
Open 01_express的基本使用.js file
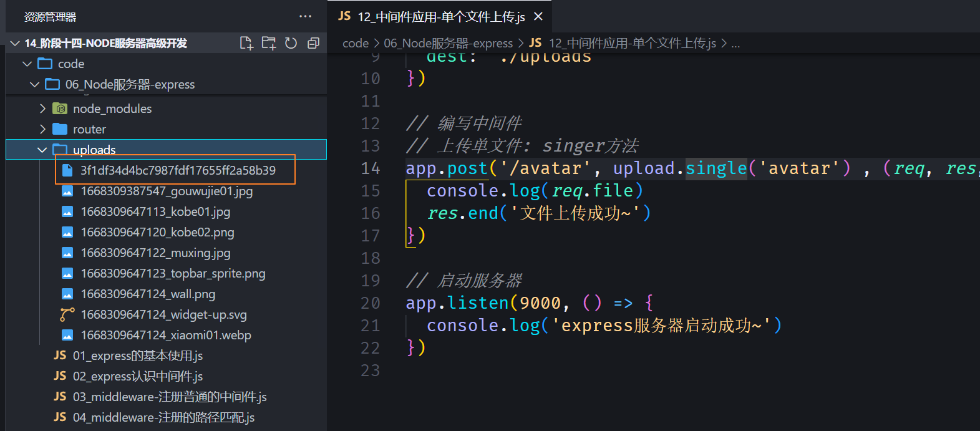137,356
